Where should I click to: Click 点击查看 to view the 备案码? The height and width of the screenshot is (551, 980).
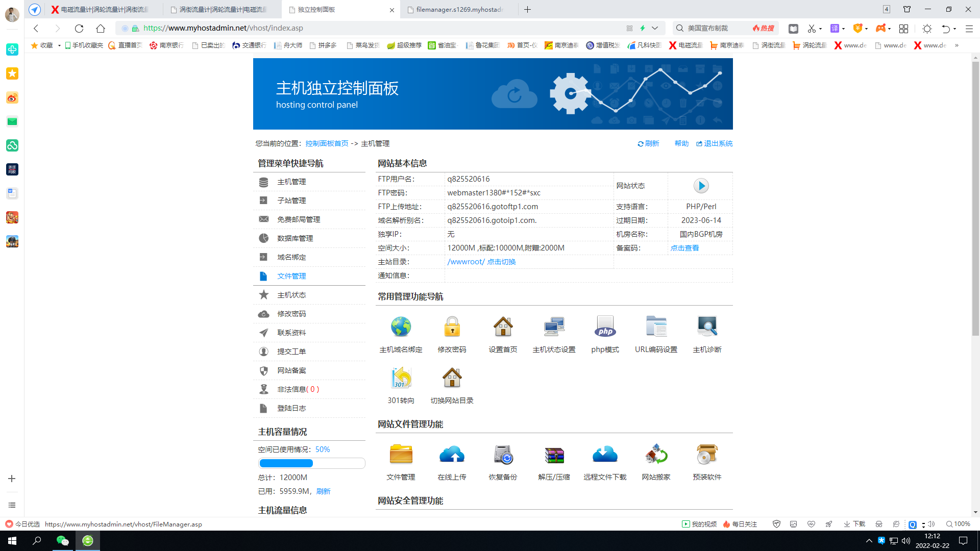(684, 247)
